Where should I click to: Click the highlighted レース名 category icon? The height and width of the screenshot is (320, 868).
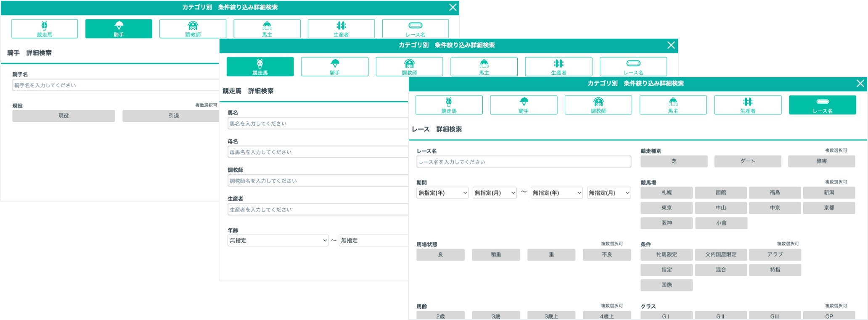[822, 105]
